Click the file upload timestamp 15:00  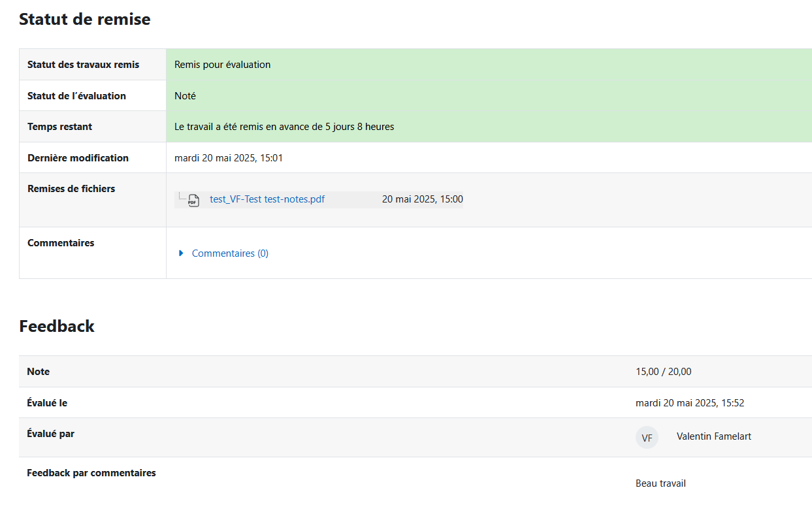(423, 199)
